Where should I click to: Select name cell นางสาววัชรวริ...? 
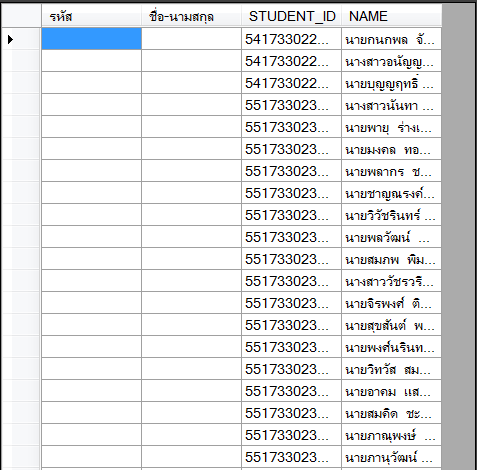pos(391,281)
